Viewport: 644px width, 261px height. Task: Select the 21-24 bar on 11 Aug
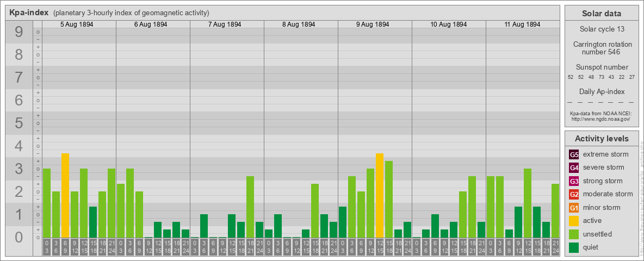(555, 210)
